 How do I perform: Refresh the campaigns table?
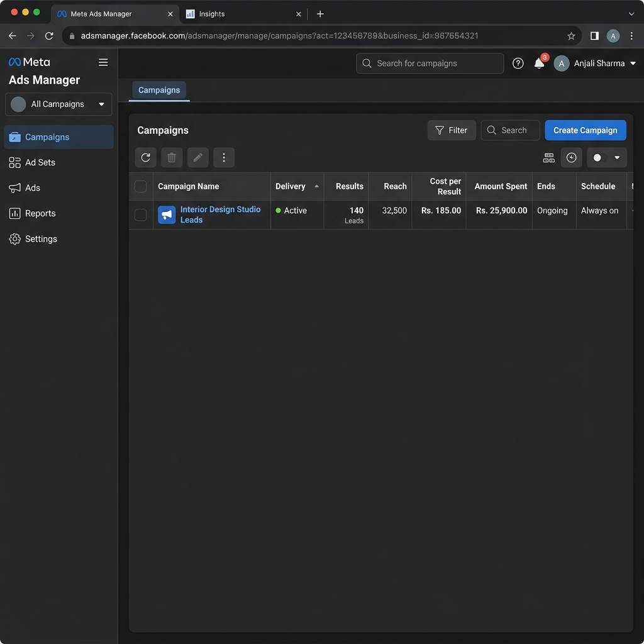pos(145,157)
